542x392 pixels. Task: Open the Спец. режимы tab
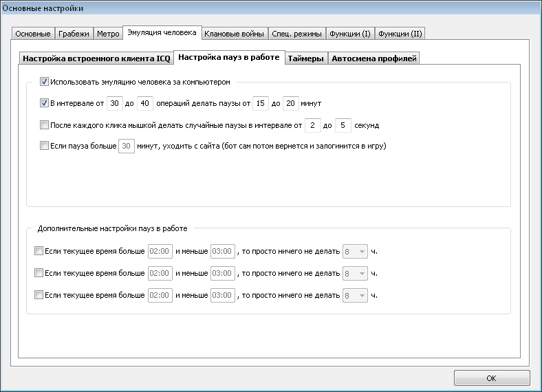click(x=296, y=34)
